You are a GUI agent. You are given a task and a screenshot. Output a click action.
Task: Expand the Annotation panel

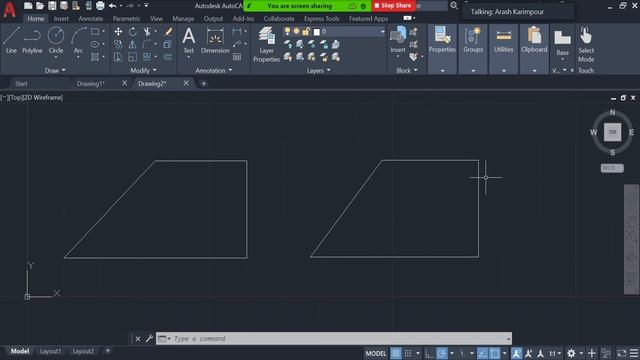[x=213, y=71]
